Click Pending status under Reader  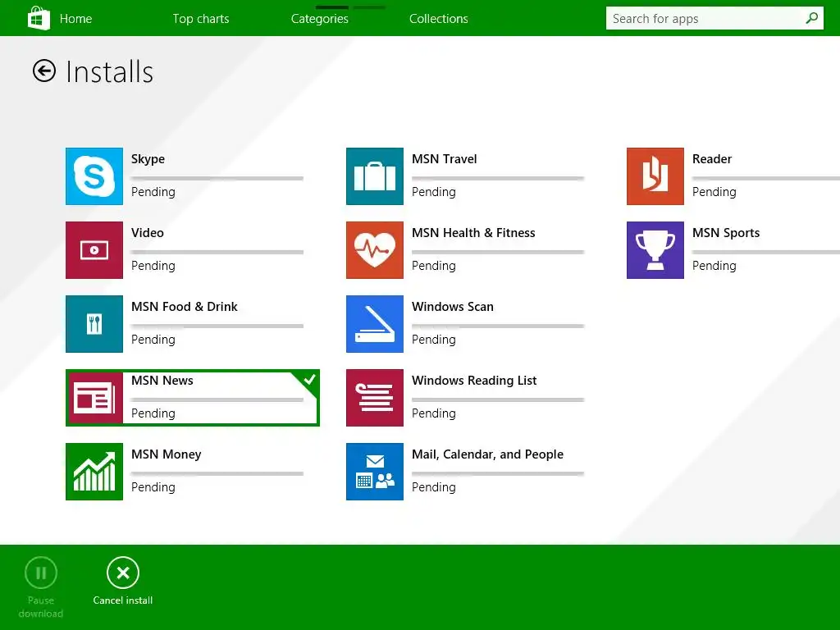714,192
